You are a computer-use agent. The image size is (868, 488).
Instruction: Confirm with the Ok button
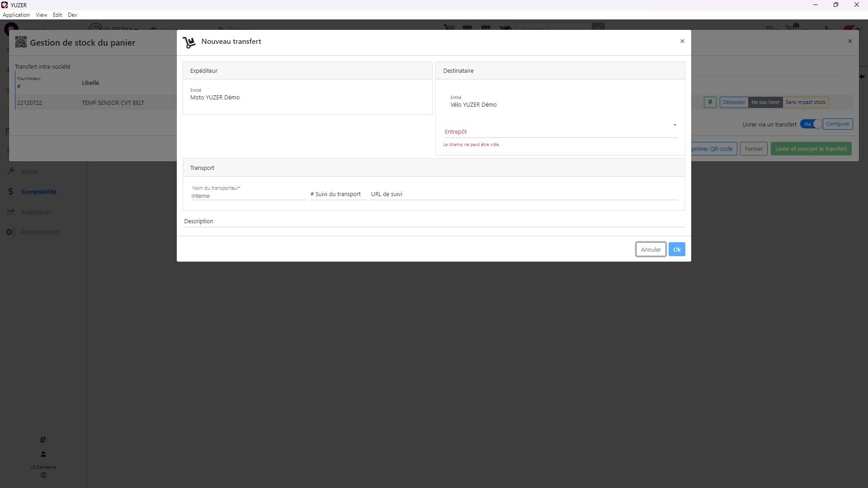click(x=676, y=249)
